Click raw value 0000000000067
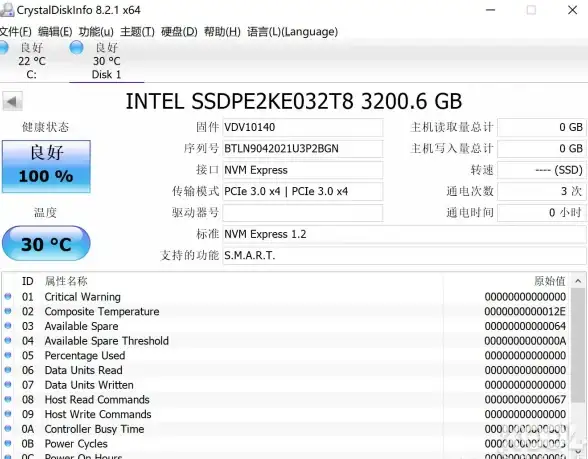Viewport: 588px width, 459px height. coord(525,400)
